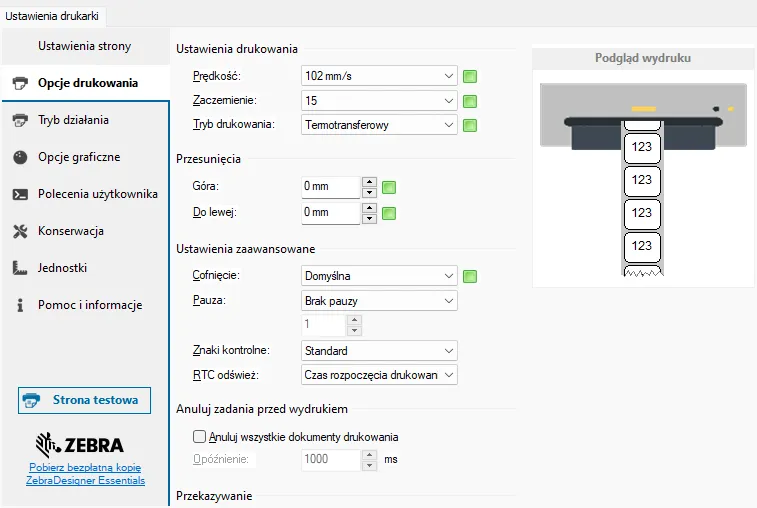Select the Ustawienia drukarki tab
This screenshot has width=757, height=508.
coord(53,14)
